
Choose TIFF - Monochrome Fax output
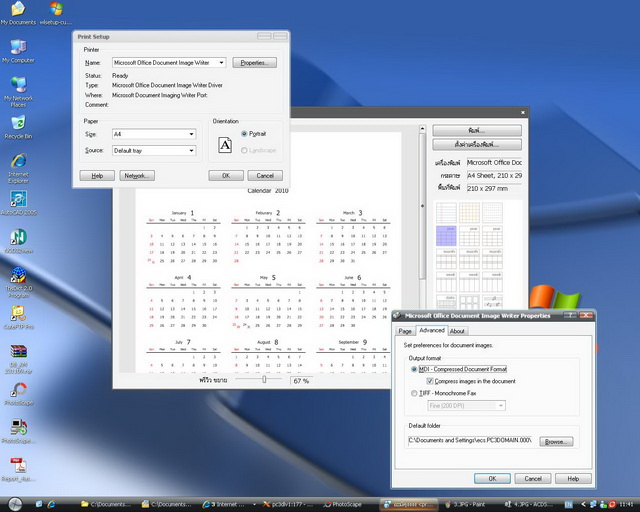coord(444,393)
